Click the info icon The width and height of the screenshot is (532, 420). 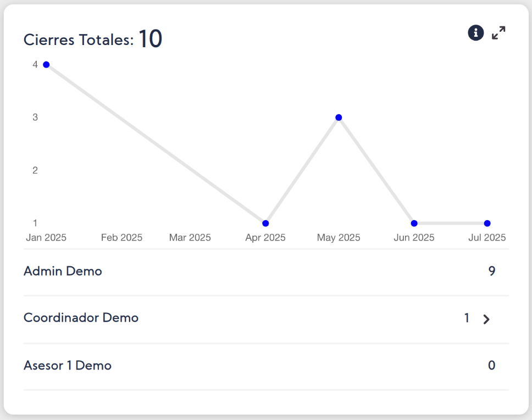475,33
